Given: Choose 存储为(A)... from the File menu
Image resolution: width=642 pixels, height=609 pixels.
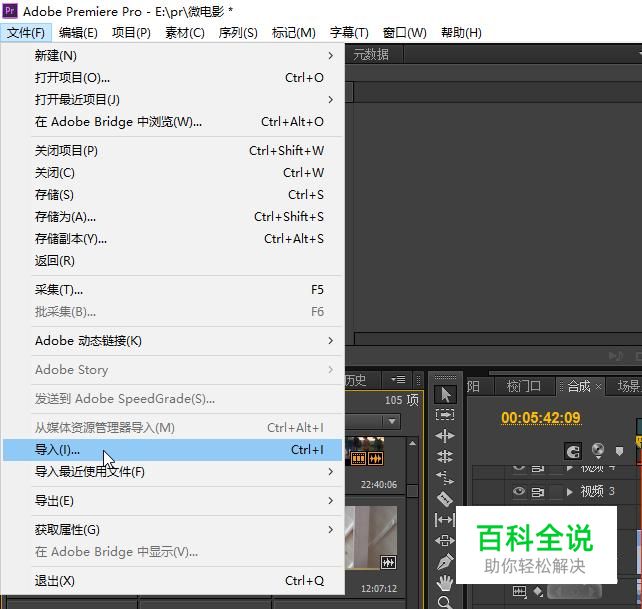Looking at the screenshot, I should [172, 217].
